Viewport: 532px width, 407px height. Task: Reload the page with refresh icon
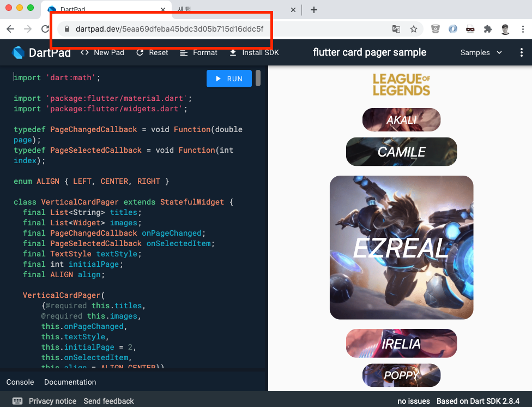pos(45,29)
